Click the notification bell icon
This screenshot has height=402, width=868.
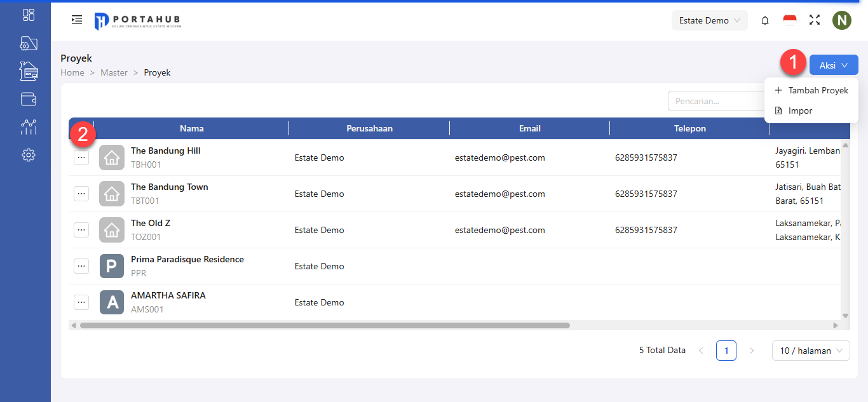click(x=765, y=20)
